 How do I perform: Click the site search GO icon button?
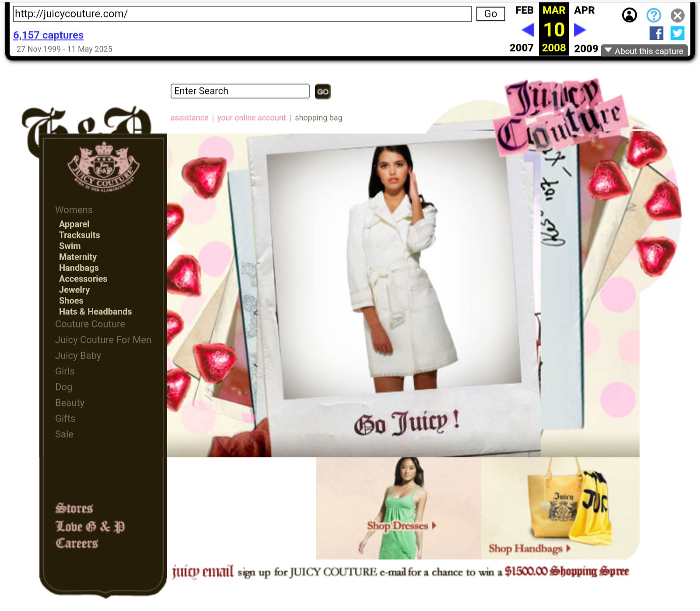click(x=323, y=91)
